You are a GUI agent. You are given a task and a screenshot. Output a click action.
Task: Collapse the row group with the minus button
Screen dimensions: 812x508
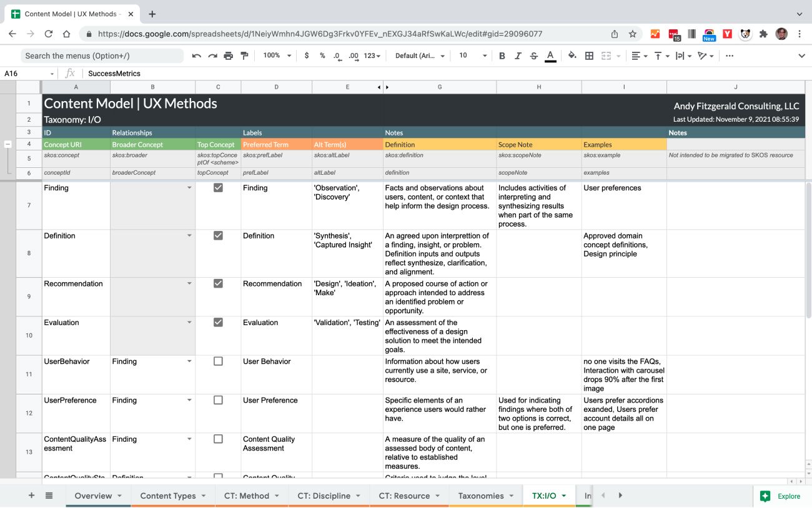click(8, 144)
